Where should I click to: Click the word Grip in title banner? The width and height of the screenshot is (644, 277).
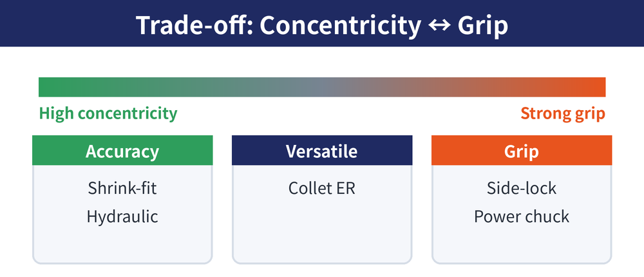pos(482,26)
